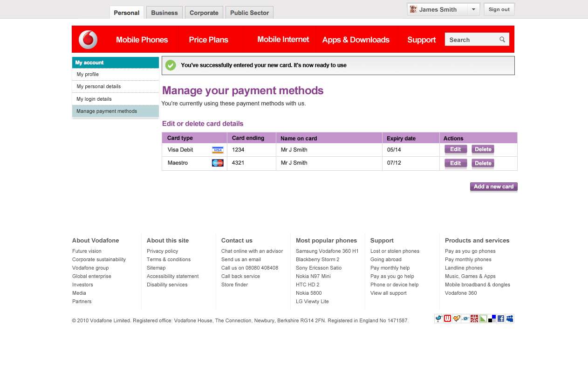588x375 pixels.
Task: Click the Facebook icon in footer
Action: point(501,319)
